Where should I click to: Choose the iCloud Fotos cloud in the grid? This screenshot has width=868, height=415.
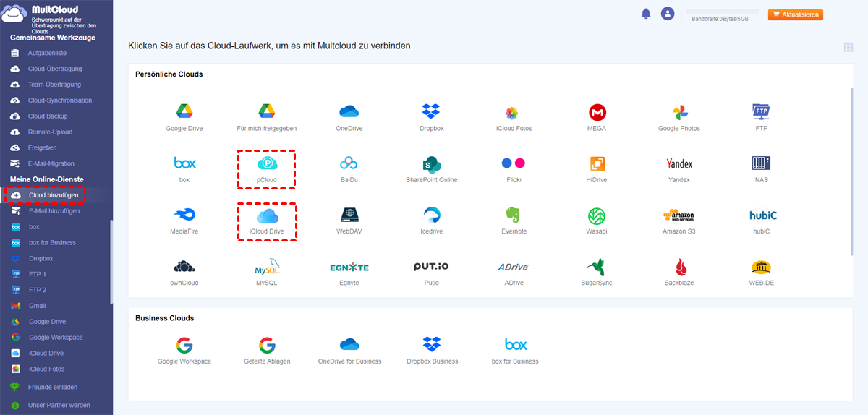point(514,118)
